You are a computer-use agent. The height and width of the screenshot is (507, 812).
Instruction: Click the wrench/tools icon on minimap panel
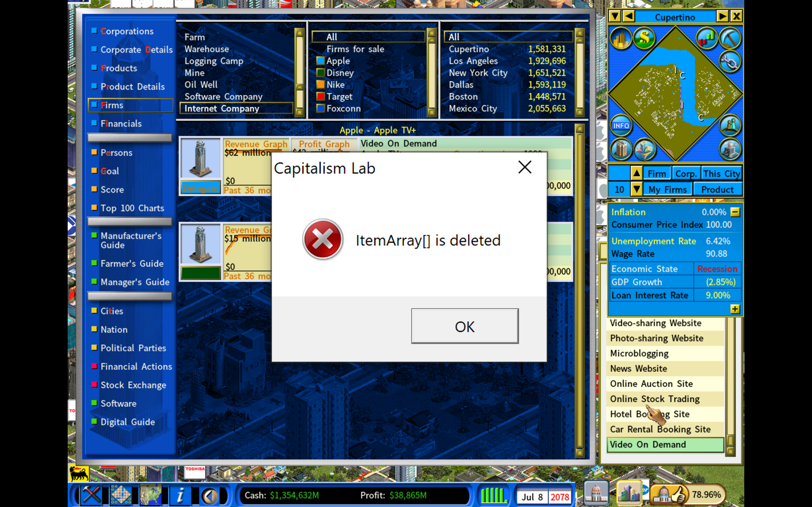click(x=730, y=39)
